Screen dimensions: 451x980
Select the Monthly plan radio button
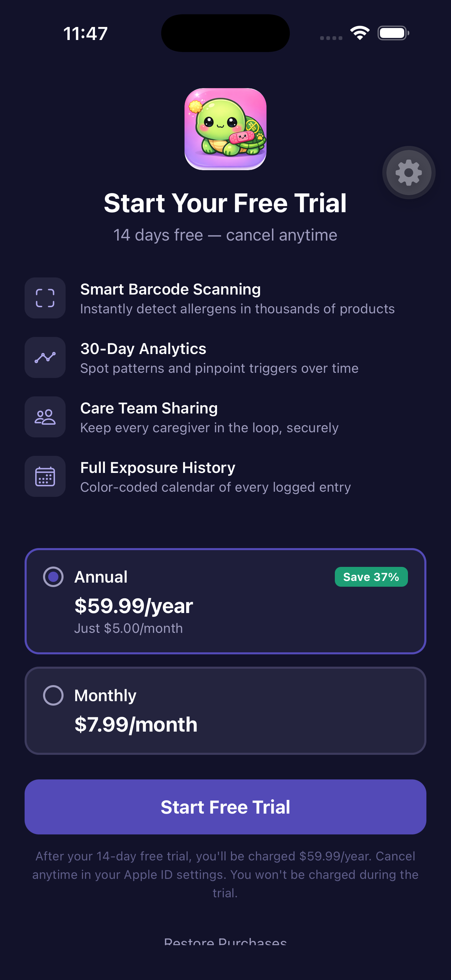53,695
